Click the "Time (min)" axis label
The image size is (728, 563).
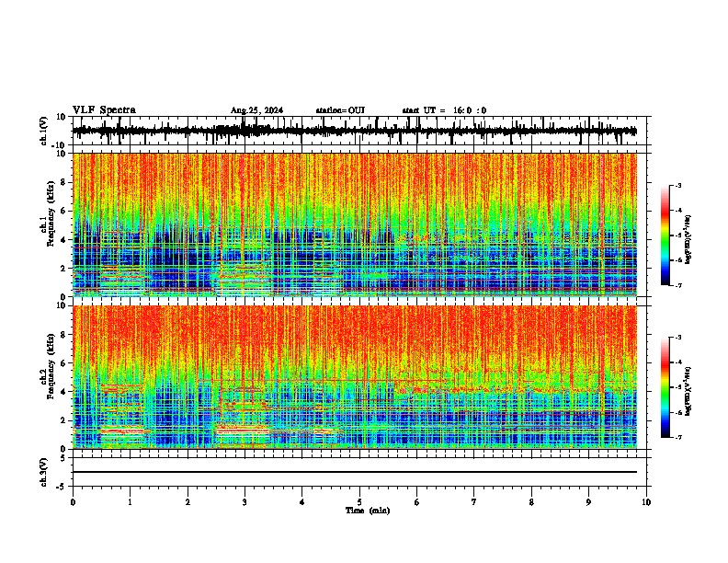368,511
